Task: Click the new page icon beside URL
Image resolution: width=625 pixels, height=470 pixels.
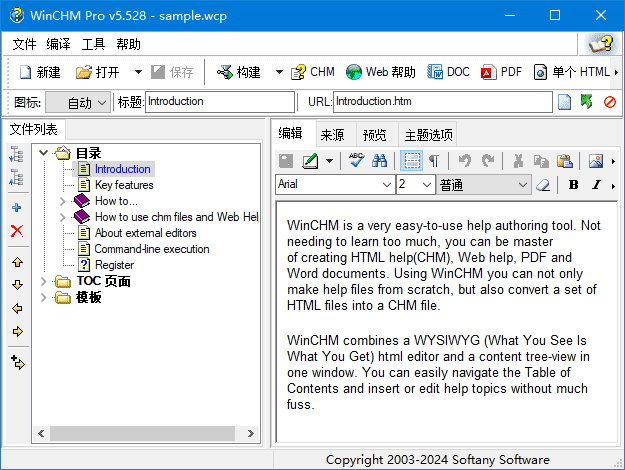Action: click(564, 102)
